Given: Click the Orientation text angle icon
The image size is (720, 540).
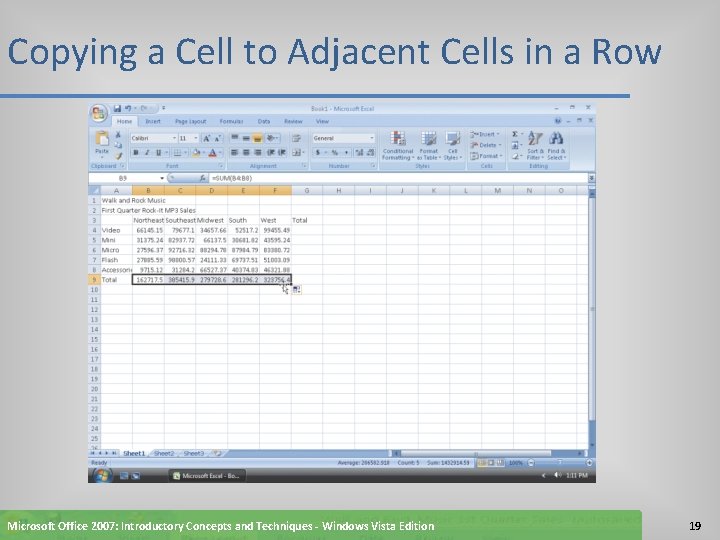Looking at the screenshot, I should [271, 138].
